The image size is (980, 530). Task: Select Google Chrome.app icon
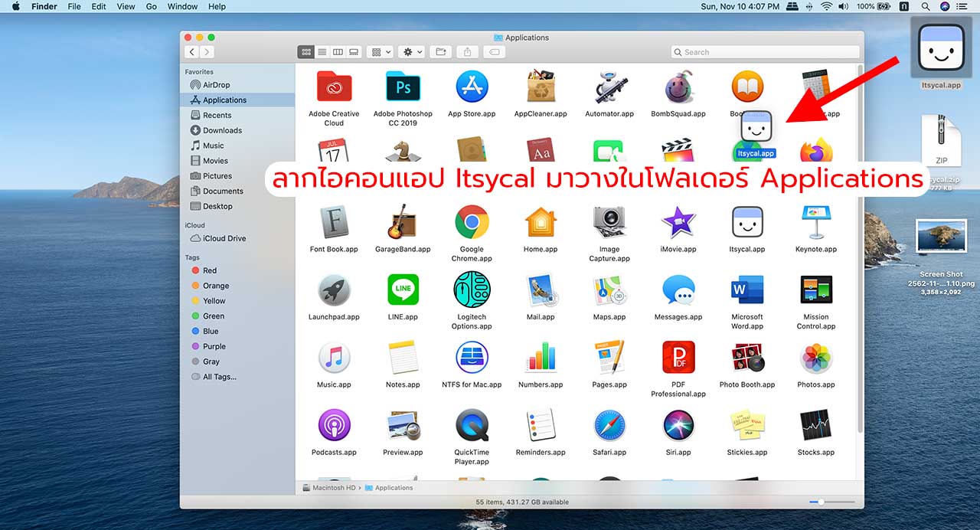[472, 223]
